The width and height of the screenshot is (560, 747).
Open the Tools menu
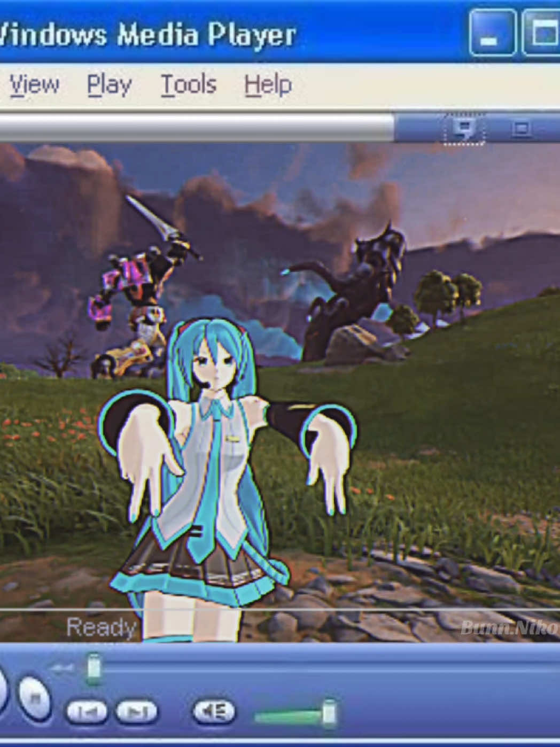pos(189,84)
